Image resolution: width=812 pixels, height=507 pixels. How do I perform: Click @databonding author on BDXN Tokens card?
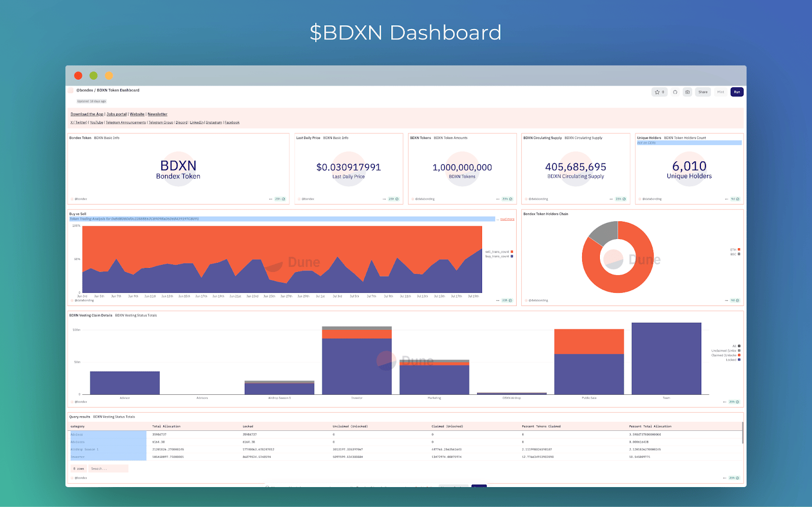[x=425, y=199]
